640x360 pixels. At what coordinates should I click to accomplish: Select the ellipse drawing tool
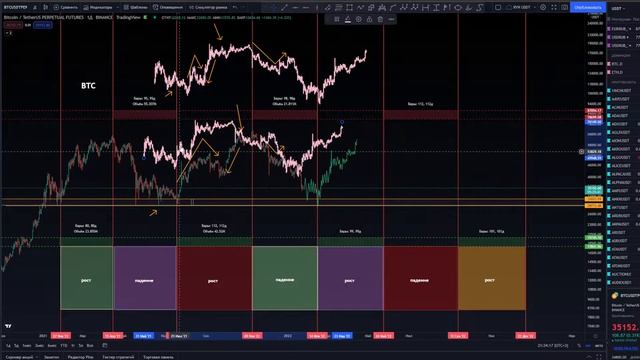coord(458,7)
